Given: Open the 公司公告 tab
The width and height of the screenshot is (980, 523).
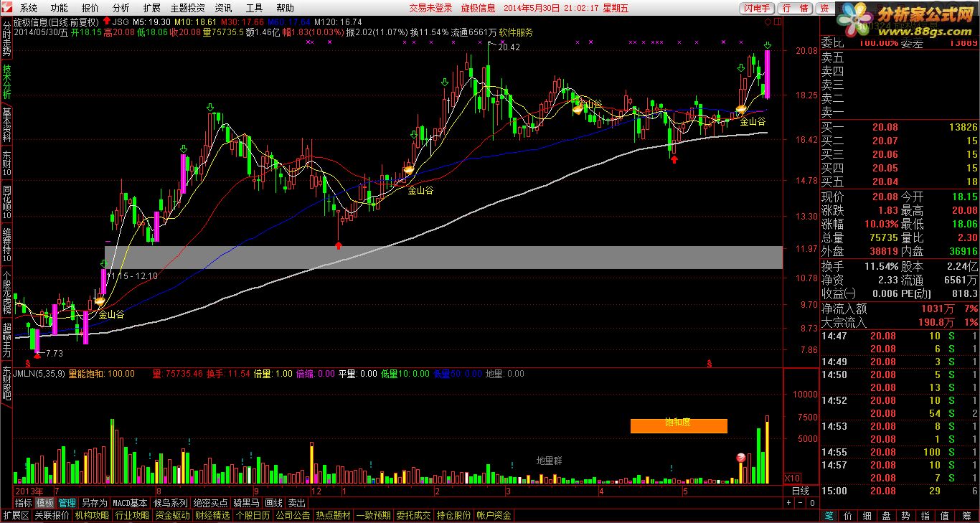Looking at the screenshot, I should click(293, 515).
